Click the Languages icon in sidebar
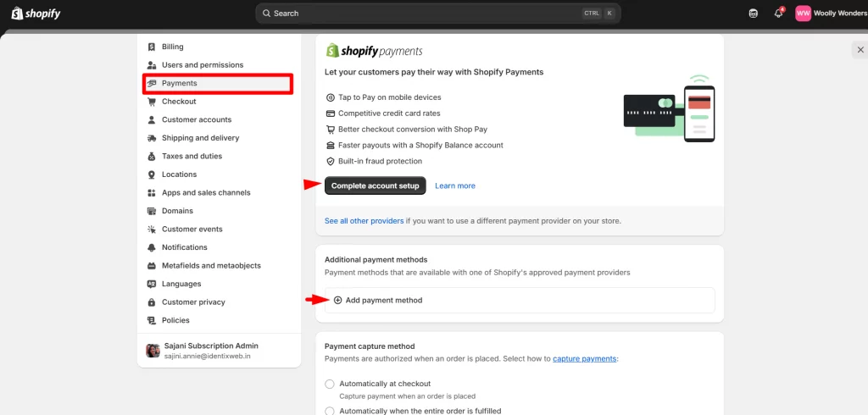The height and width of the screenshot is (415, 868). click(x=151, y=285)
